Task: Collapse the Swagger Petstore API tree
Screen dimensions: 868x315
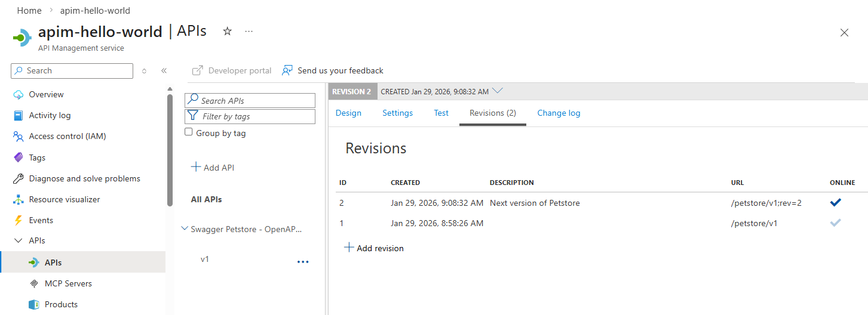Action: click(183, 229)
